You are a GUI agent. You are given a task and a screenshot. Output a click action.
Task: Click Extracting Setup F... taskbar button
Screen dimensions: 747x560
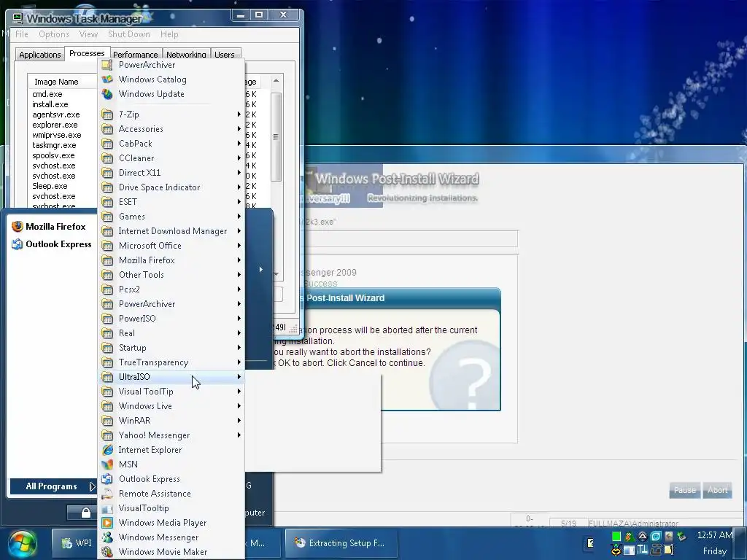[341, 542]
